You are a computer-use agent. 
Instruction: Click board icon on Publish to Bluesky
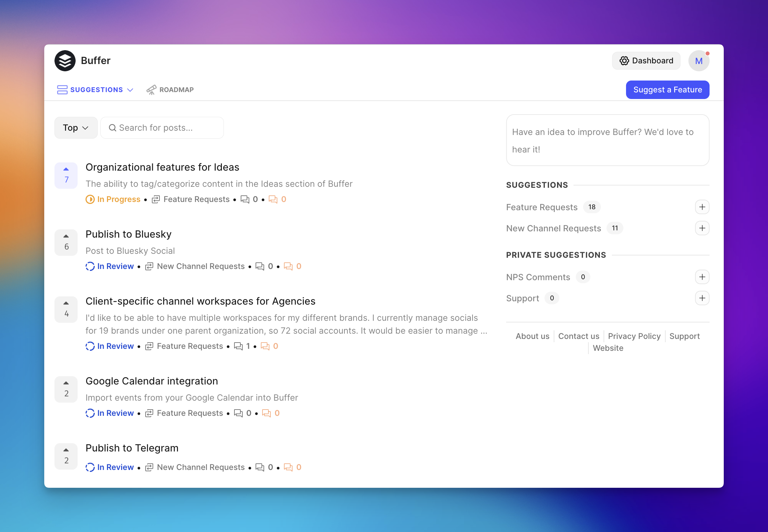click(x=149, y=266)
